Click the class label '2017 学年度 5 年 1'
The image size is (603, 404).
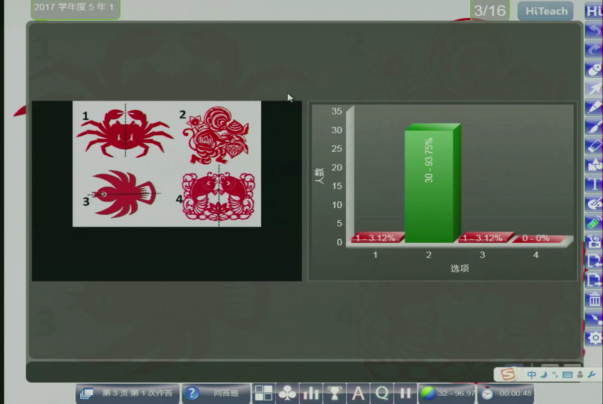[x=76, y=8]
